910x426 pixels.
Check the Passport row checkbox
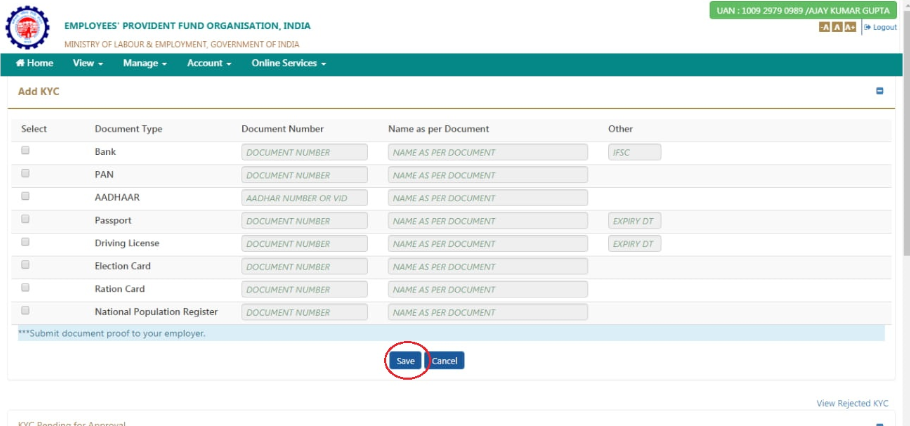[x=26, y=219]
